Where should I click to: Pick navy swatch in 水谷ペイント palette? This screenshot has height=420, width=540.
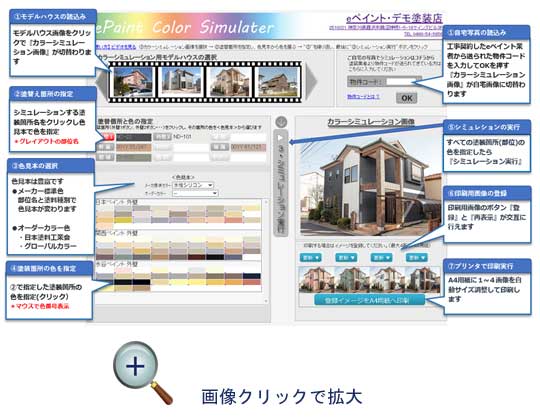tap(252, 276)
